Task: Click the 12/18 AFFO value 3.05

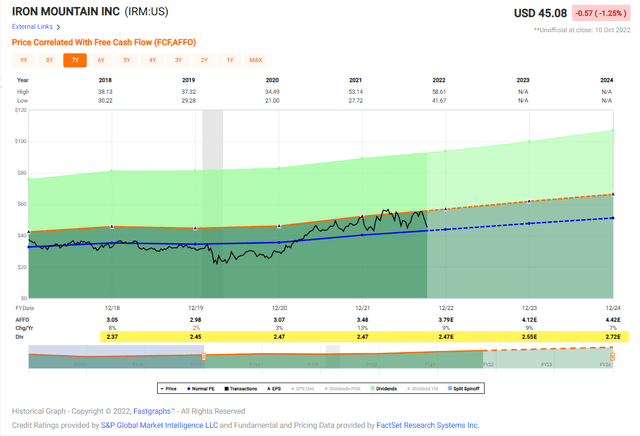Action: pos(112,320)
